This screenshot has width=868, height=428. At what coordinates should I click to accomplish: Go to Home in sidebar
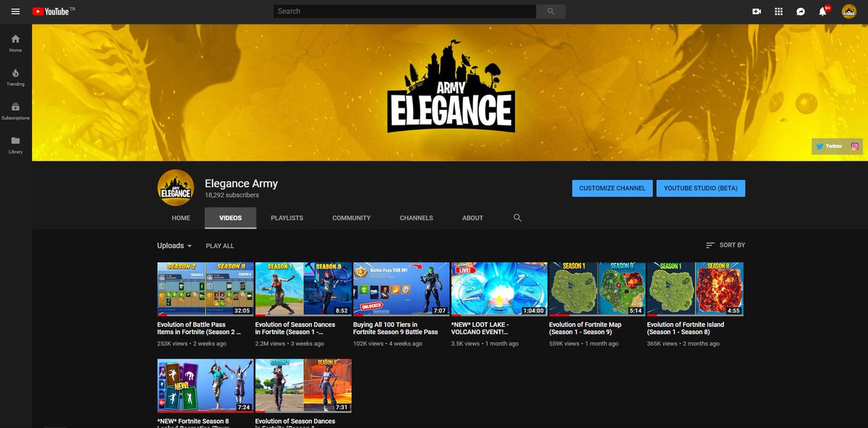click(x=15, y=43)
